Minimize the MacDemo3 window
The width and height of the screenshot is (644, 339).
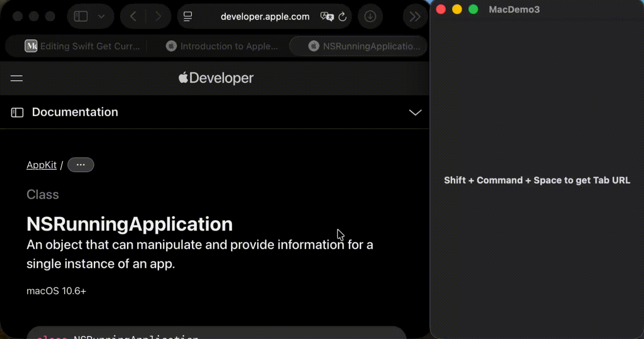[x=457, y=10]
